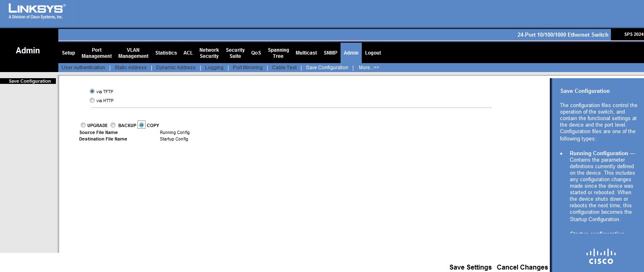The width and height of the screenshot is (644, 272).
Task: Select the COPY radio option
Action: click(142, 125)
